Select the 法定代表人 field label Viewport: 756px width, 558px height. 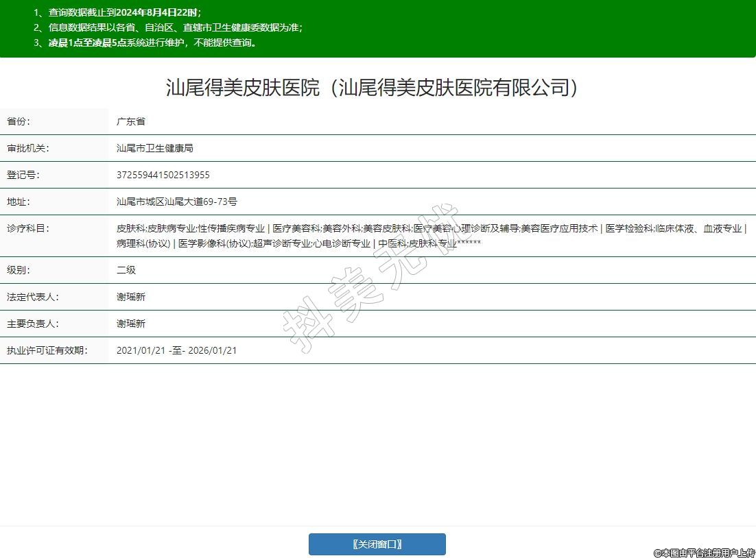(33, 297)
